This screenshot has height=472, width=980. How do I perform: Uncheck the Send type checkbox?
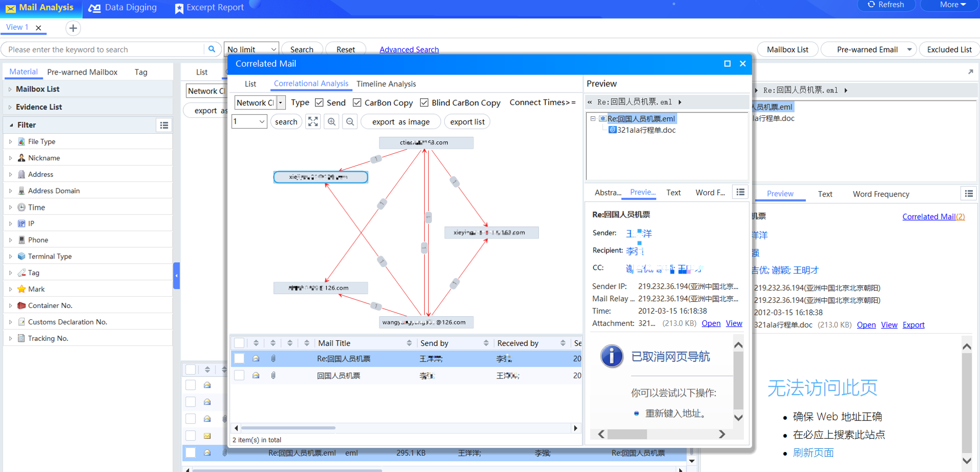319,103
